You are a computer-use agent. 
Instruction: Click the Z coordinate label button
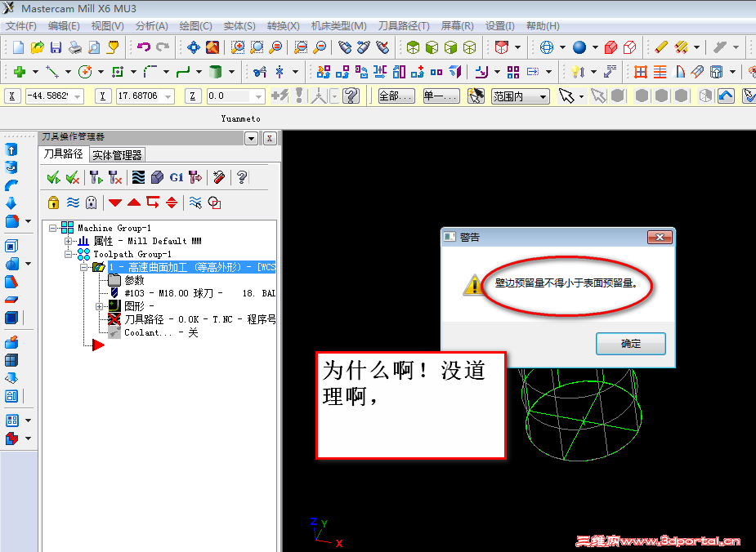(192, 96)
